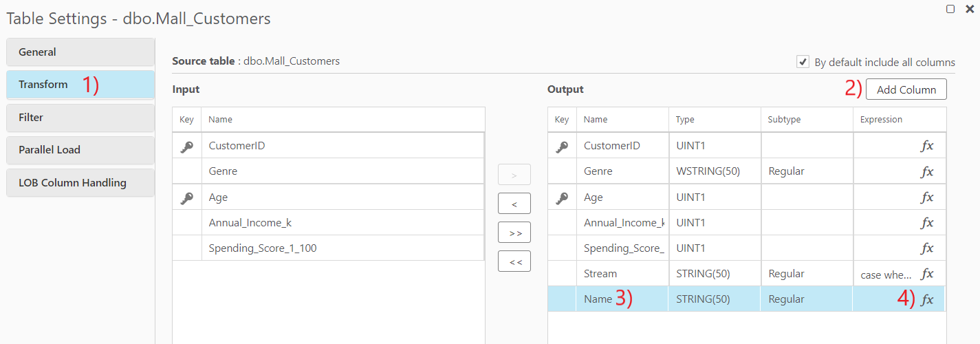Open LOB Column Handling settings
Screen dimensions: 980x344
point(80,183)
